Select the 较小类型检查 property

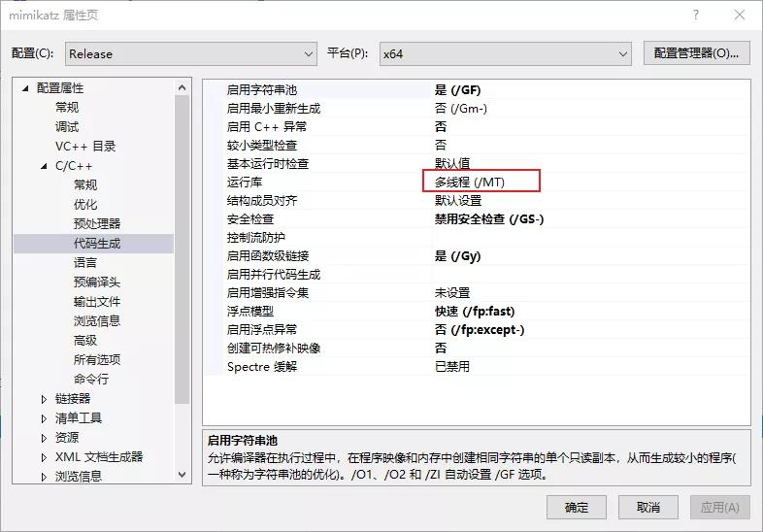click(262, 146)
